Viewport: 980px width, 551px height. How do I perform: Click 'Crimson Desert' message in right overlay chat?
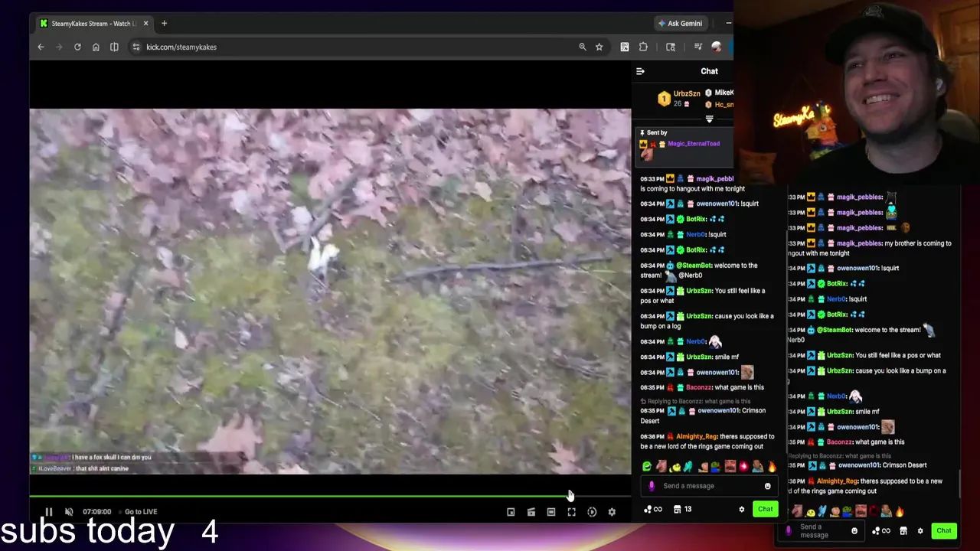903,465
